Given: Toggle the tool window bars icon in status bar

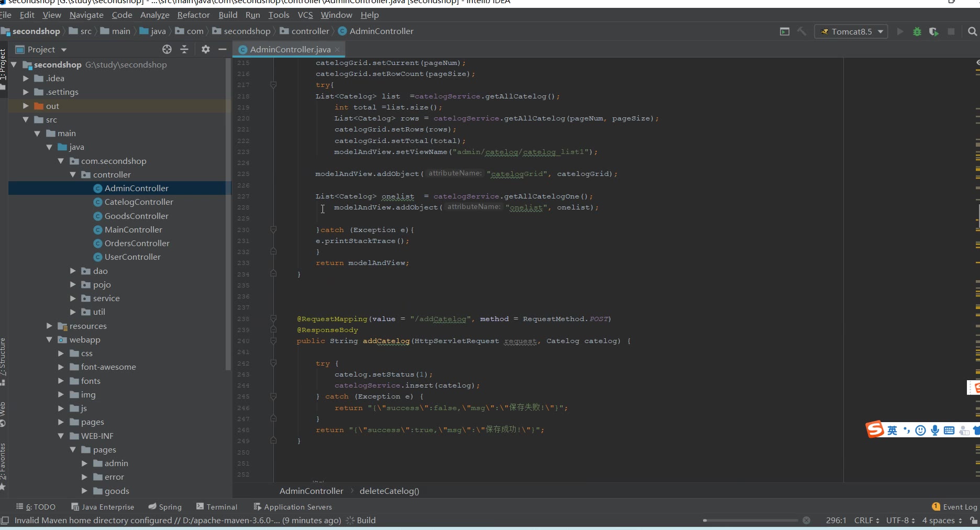Looking at the screenshot, I should tap(5, 520).
